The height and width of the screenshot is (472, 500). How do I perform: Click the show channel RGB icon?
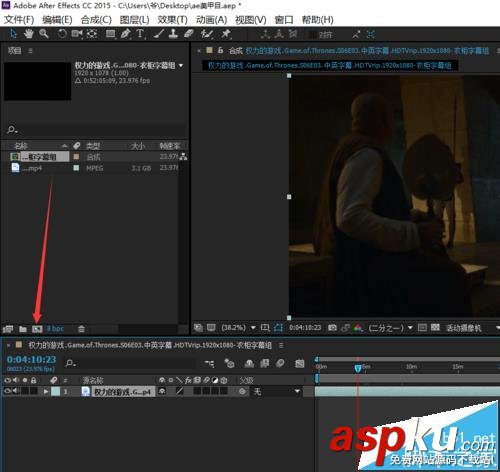pyautogui.click(x=358, y=328)
